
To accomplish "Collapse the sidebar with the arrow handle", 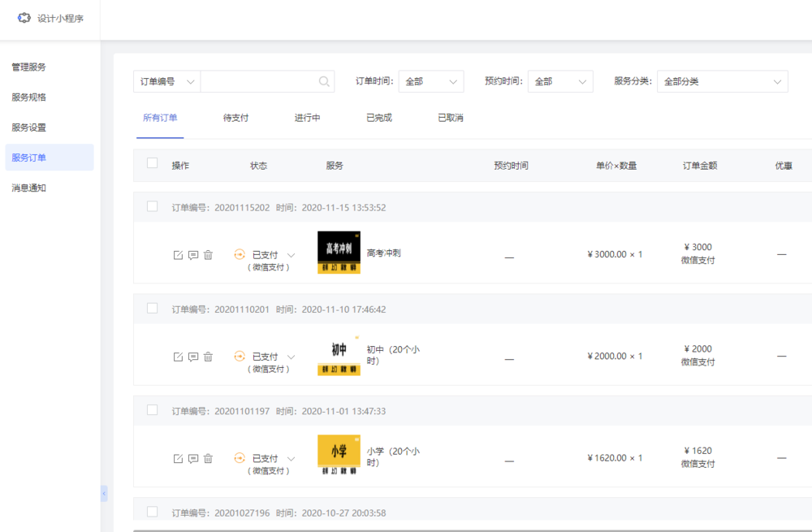I will click(104, 494).
